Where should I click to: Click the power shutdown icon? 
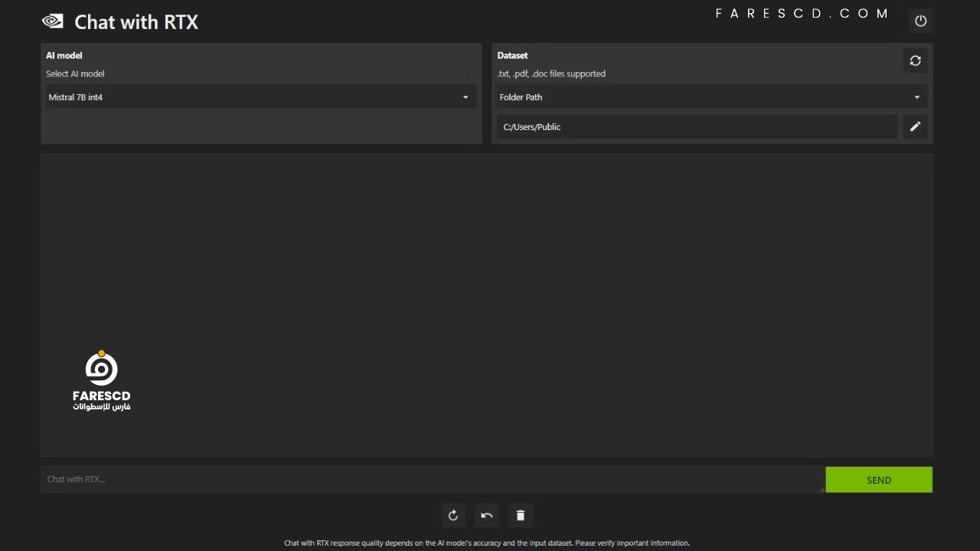tap(920, 21)
